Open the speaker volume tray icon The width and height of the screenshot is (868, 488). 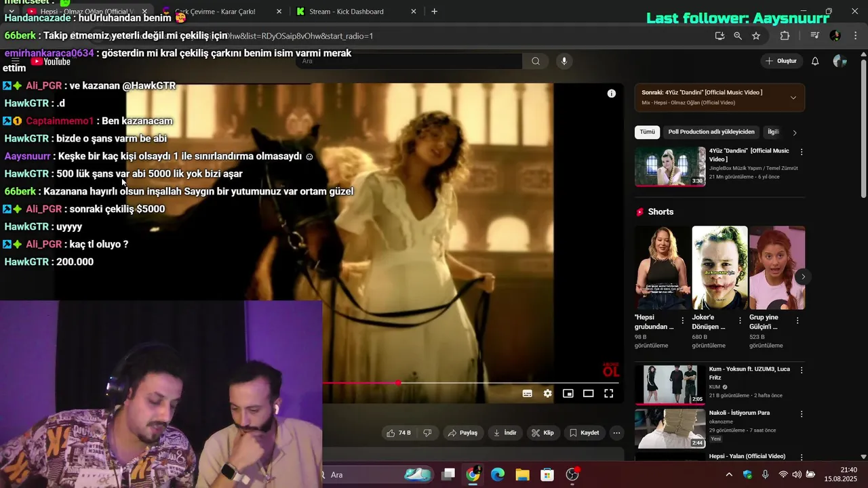pos(796,474)
